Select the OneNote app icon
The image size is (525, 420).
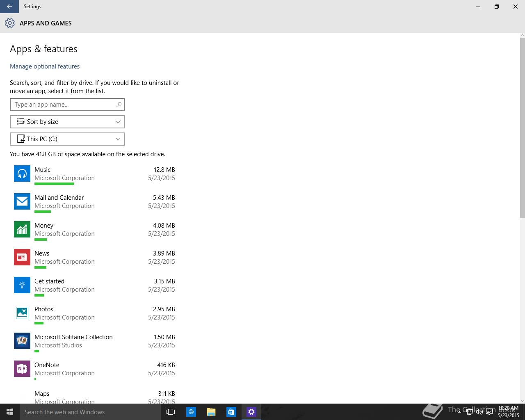(22, 369)
